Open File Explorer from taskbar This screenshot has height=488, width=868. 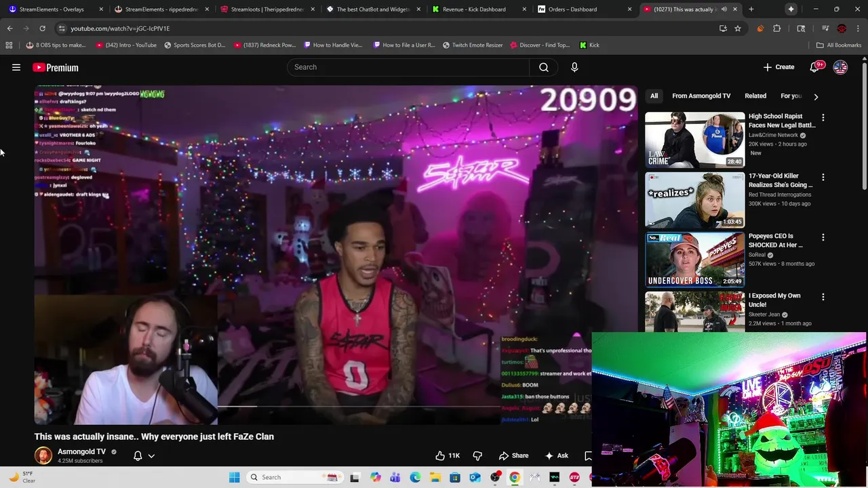coord(435,477)
